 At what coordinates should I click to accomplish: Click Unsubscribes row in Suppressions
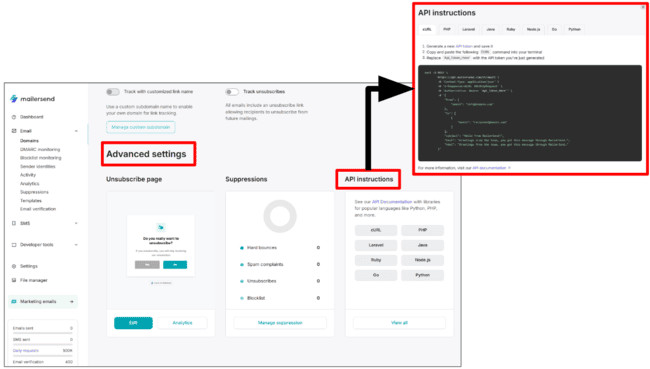pos(280,281)
